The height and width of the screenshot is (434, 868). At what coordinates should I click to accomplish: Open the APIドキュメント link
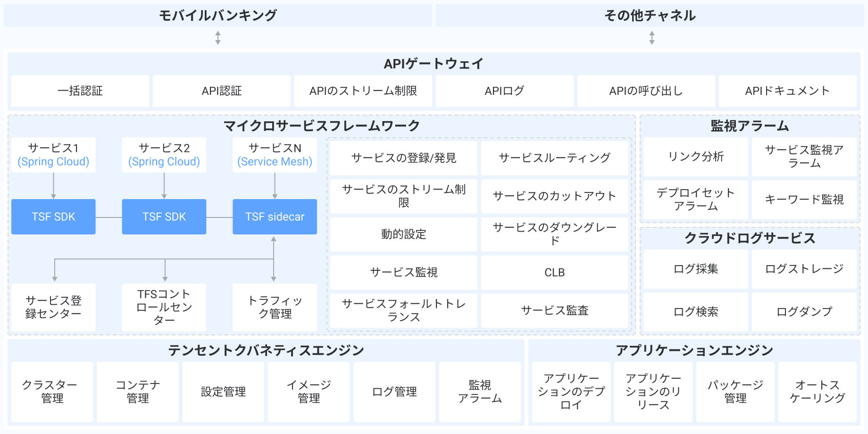[x=787, y=91]
